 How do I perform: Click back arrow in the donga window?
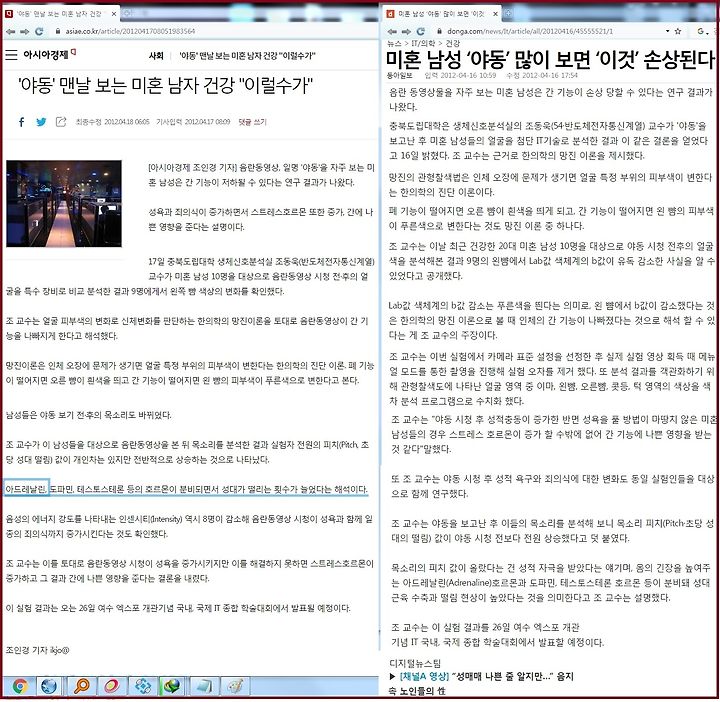pos(392,31)
